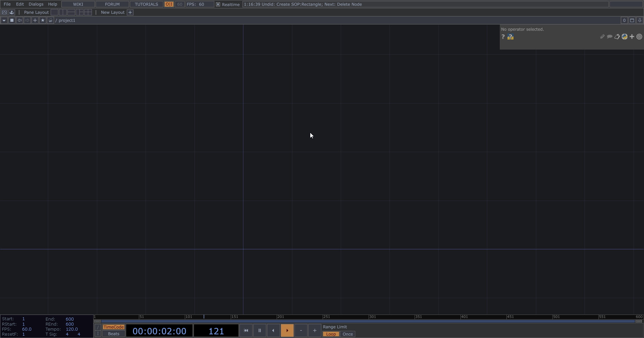Click the back arrow in the path bar
Image resolution: width=644 pixels, height=338 pixels.
pos(20,20)
